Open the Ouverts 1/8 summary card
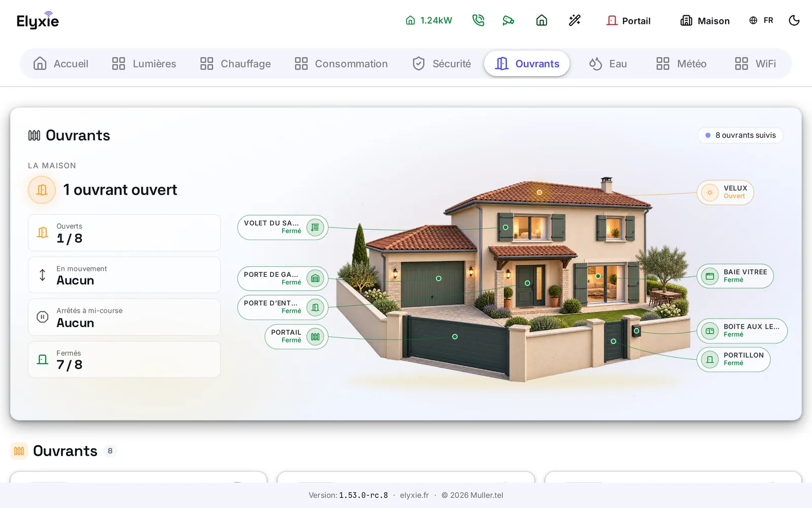This screenshot has height=508, width=812. [124, 233]
